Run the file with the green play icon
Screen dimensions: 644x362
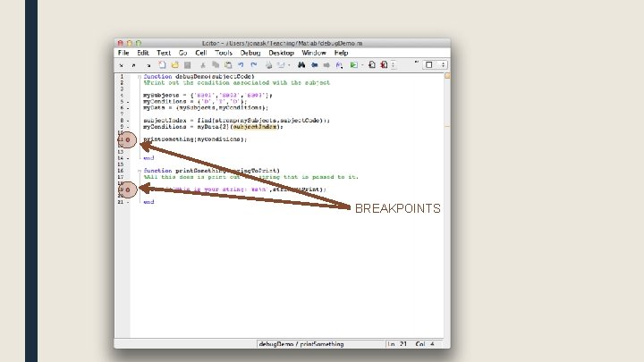(353, 65)
